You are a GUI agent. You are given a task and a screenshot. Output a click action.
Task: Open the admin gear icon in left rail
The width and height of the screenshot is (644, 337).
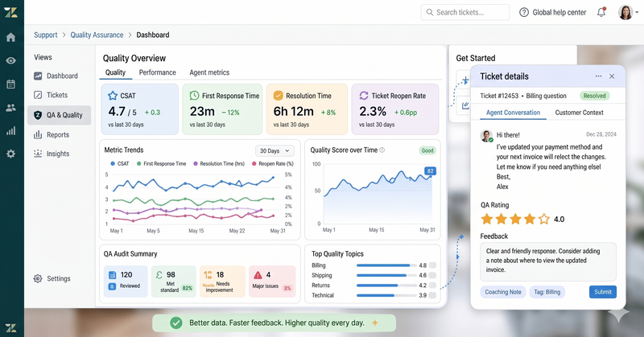tap(11, 154)
